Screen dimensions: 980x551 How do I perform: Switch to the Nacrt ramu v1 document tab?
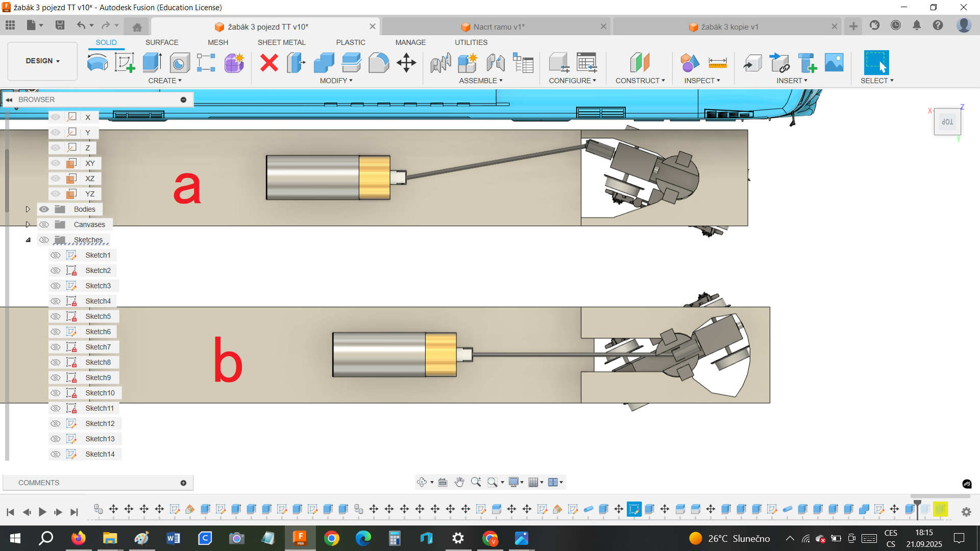pyautogui.click(x=498, y=27)
